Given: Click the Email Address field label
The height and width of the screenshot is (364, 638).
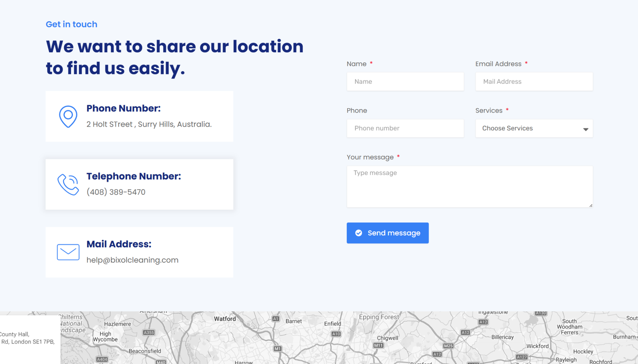Looking at the screenshot, I should (498, 64).
